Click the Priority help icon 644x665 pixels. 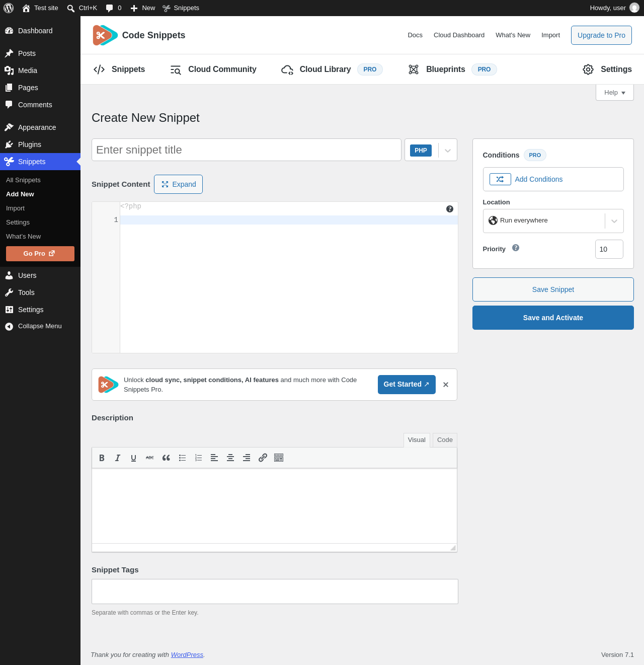[516, 248]
